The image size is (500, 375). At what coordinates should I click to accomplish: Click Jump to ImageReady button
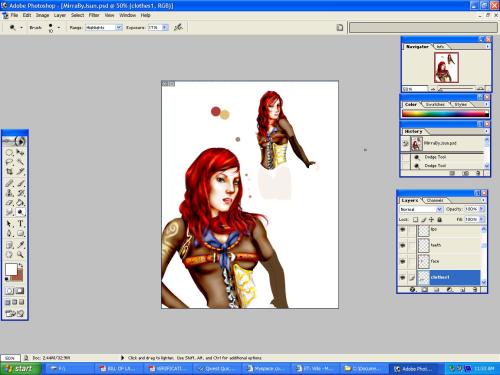[x=15, y=313]
